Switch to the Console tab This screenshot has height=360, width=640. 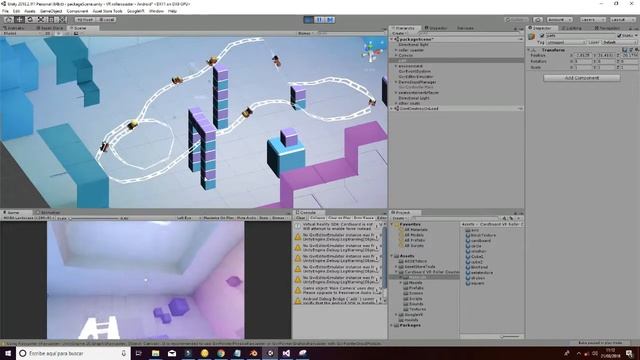[x=308, y=213]
